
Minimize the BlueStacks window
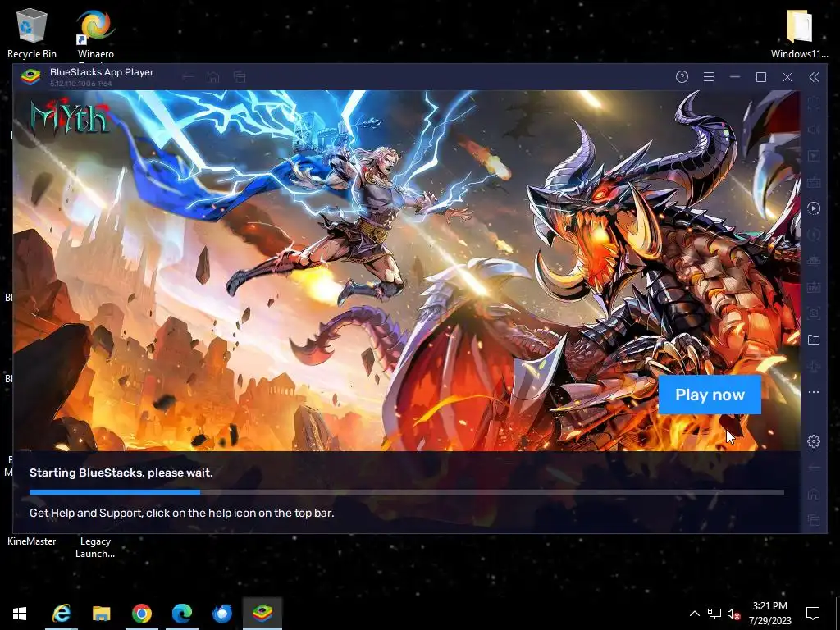click(734, 77)
